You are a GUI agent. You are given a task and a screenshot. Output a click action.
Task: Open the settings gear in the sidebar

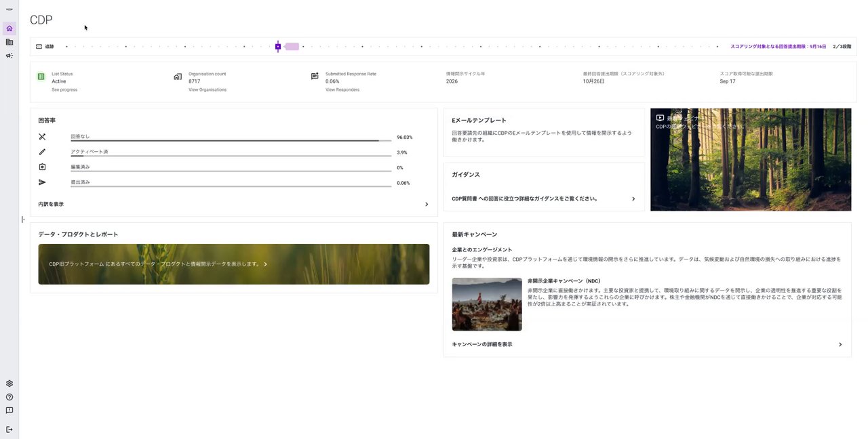[9, 383]
